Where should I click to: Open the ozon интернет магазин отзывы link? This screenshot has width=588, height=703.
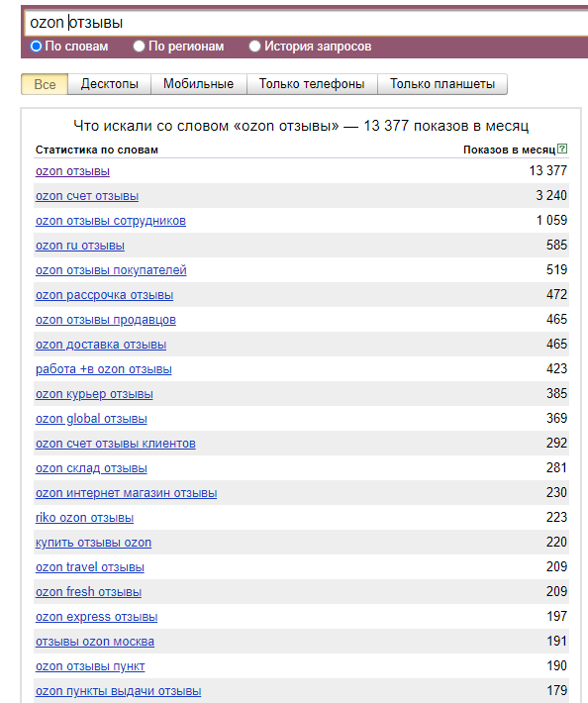coord(127,493)
